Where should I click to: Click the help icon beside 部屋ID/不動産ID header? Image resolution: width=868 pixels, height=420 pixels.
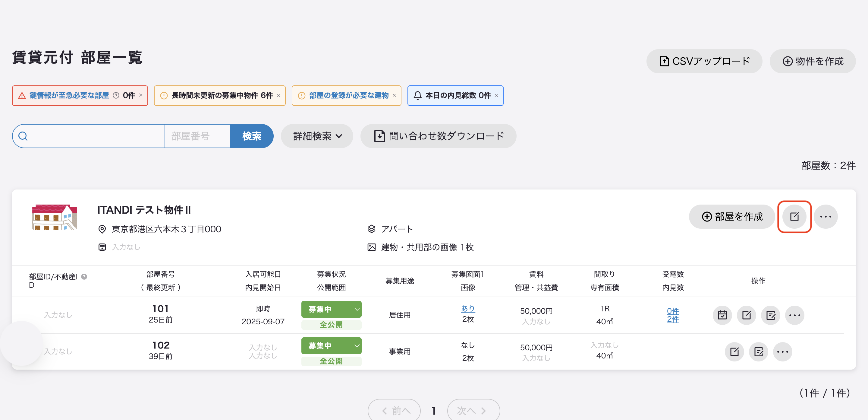(x=84, y=277)
